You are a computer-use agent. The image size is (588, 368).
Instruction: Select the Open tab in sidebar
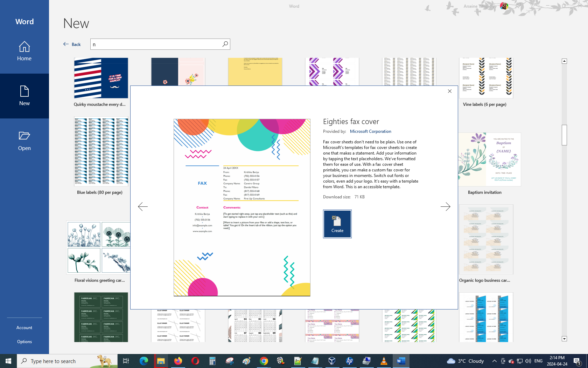tap(24, 141)
